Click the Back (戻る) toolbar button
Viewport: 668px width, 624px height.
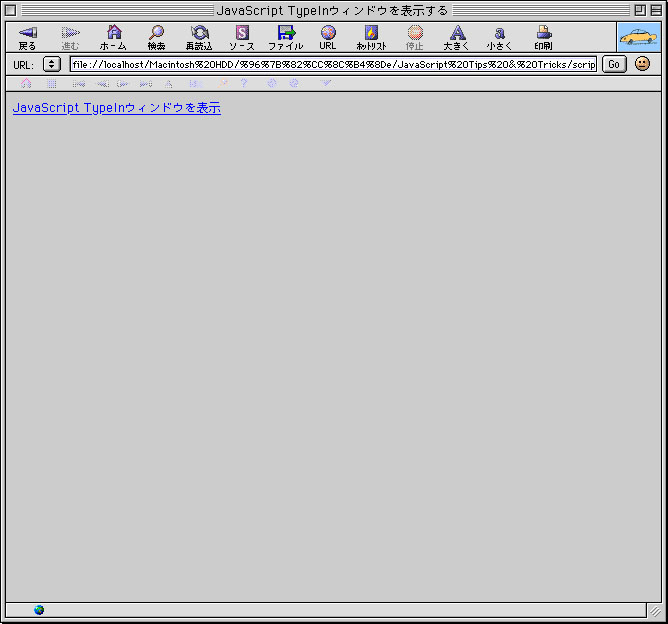coord(28,37)
